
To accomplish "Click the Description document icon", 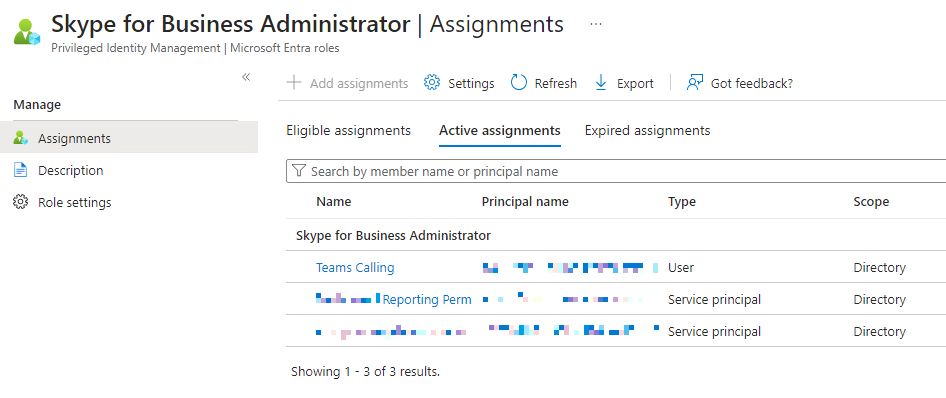I will pyautogui.click(x=21, y=170).
